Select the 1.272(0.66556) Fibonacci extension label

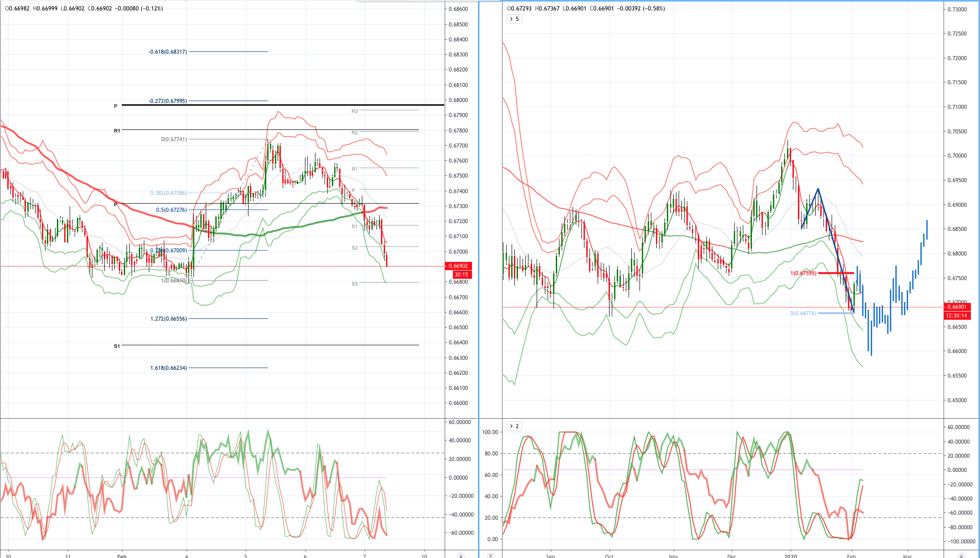[x=168, y=319]
